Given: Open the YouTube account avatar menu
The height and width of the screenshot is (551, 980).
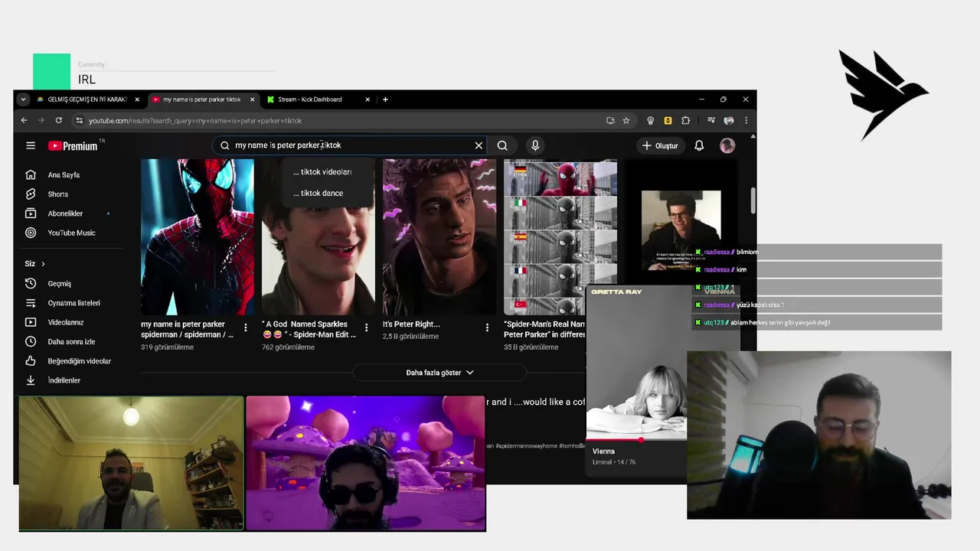Looking at the screenshot, I should point(727,145).
